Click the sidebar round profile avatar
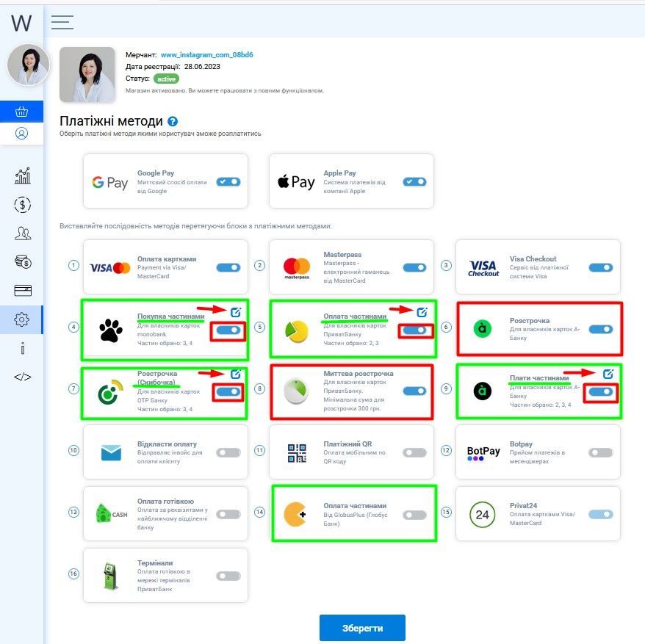Image resolution: width=645 pixels, height=644 pixels. [29, 65]
